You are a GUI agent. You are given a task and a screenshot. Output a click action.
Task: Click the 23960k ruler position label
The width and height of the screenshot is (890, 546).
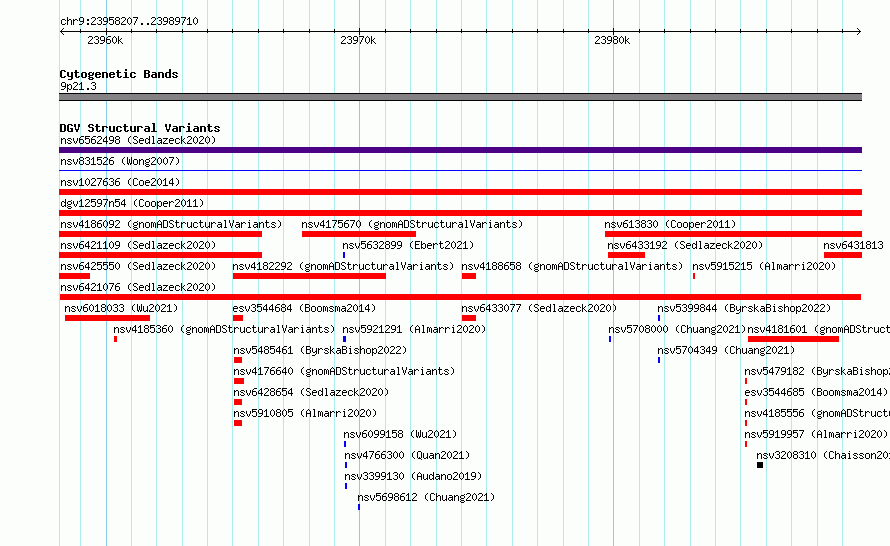[105, 40]
